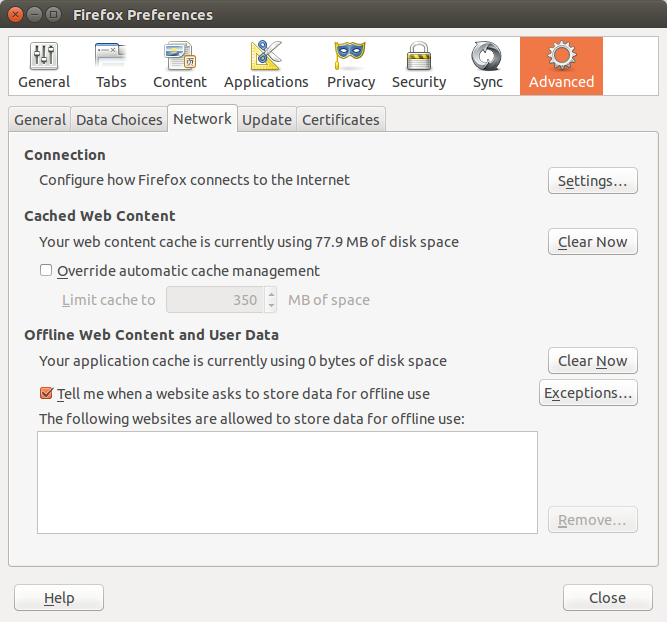
Task: Click the 'Cached Web Content' heading
Action: coord(100,216)
